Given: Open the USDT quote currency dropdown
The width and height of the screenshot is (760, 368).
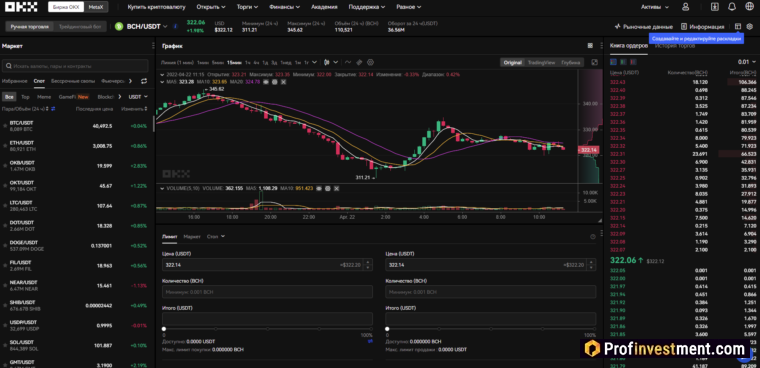Looking at the screenshot, I should 138,96.
